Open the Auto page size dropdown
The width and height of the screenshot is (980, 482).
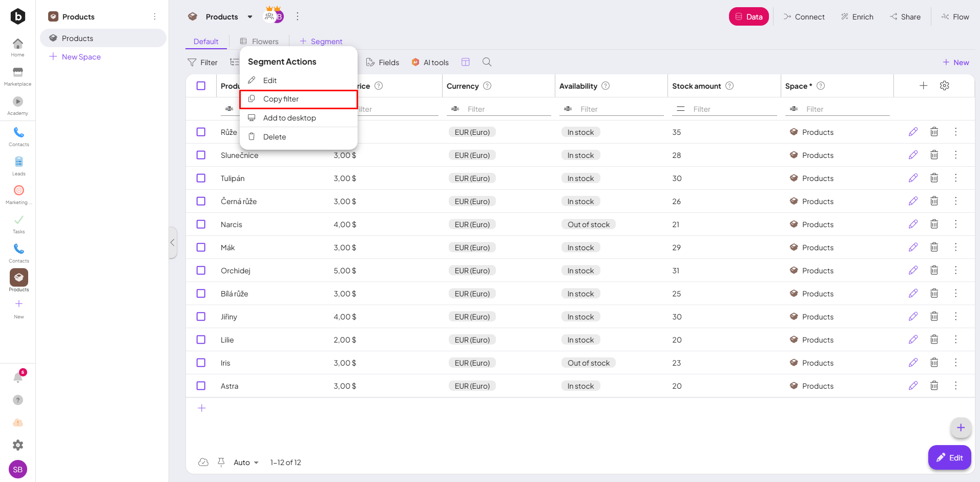coord(246,463)
